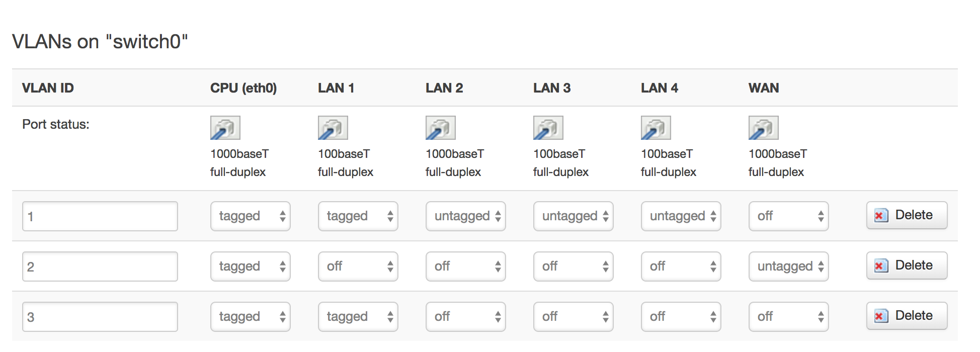This screenshot has width=980, height=352.
Task: Click the VLAN ID field containing 2
Action: 100,267
